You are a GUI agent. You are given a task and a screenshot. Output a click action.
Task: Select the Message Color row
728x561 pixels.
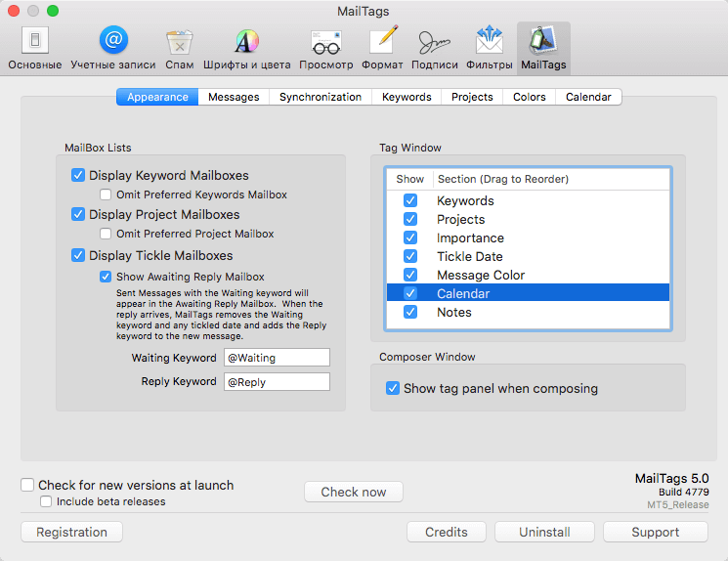tap(528, 275)
